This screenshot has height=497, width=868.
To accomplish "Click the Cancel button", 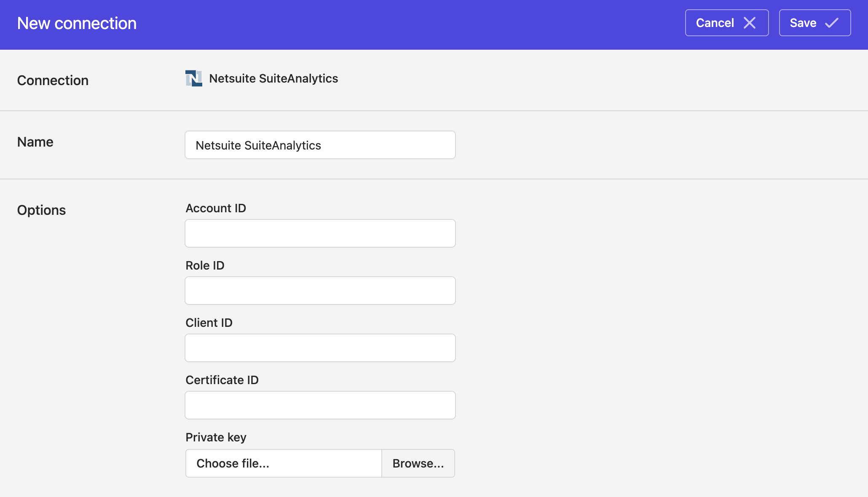I will click(727, 23).
